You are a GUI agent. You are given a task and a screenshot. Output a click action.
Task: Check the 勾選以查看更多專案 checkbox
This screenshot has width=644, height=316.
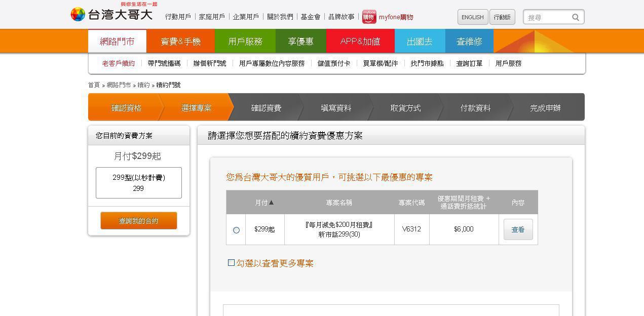click(232, 263)
